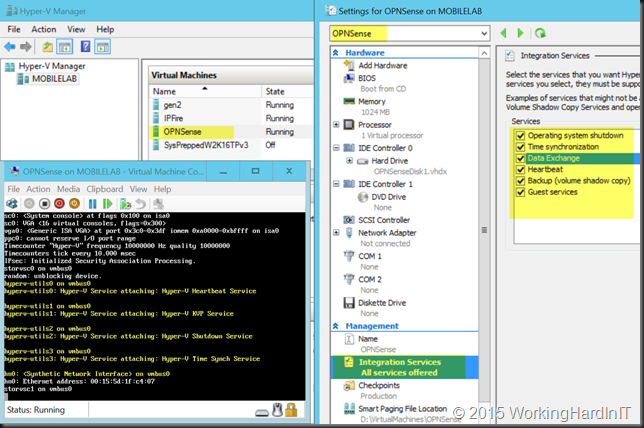Select IPFire virtual machine row
The height and width of the screenshot is (428, 644).
(232, 118)
